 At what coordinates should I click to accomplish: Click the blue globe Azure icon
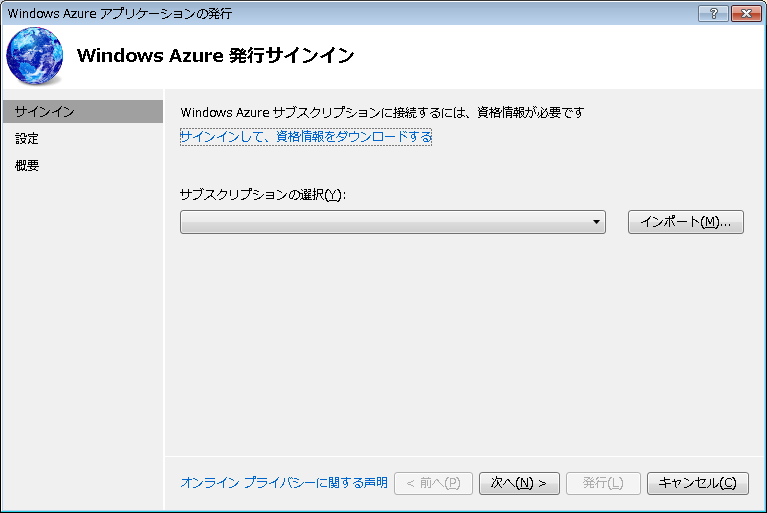[34, 56]
